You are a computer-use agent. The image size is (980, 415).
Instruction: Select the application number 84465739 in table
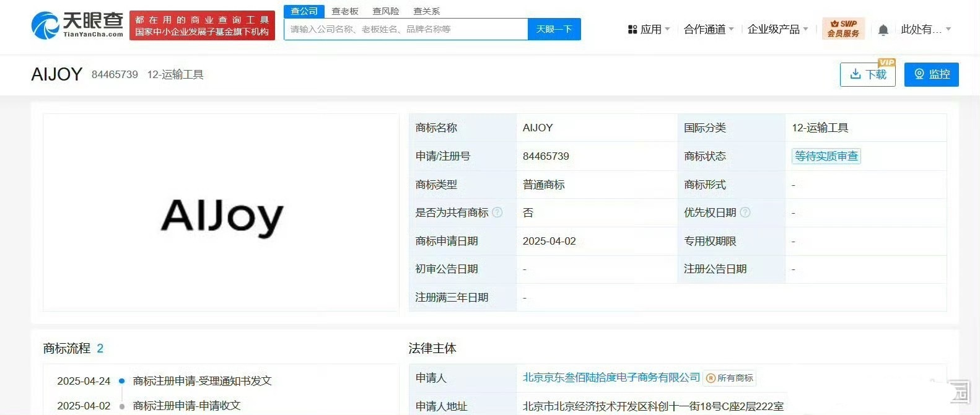pyautogui.click(x=546, y=156)
